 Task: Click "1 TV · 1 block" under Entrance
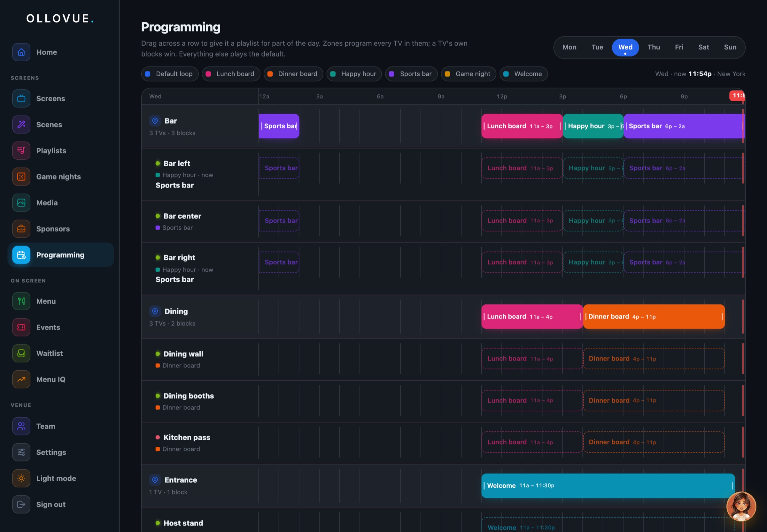tap(168, 492)
